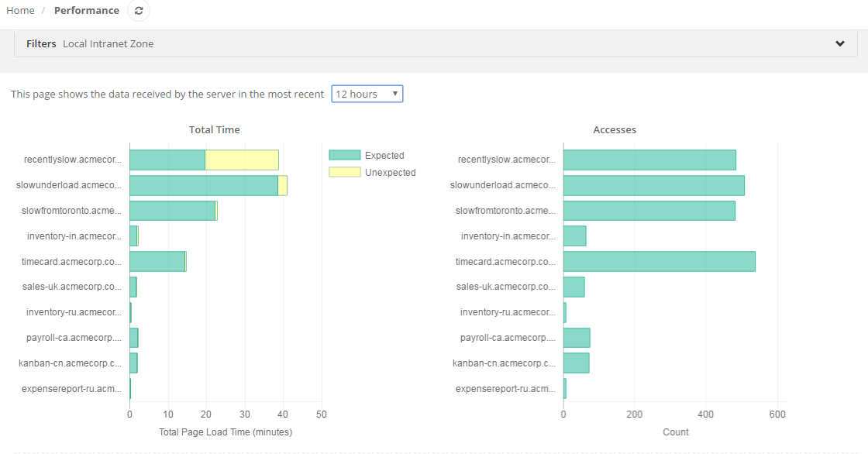Screen dimensions: 868x454
Task: Click slowunderload bar in Accesses chart
Action: coord(653,185)
